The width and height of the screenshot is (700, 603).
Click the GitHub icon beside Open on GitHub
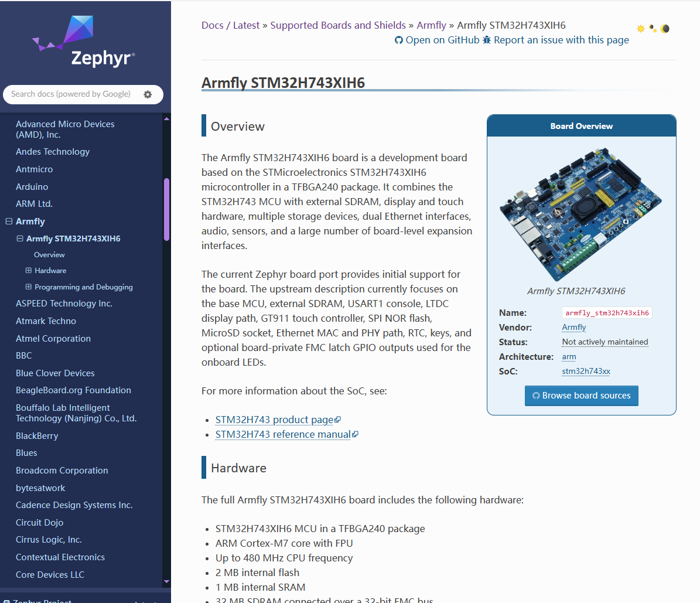(x=399, y=40)
